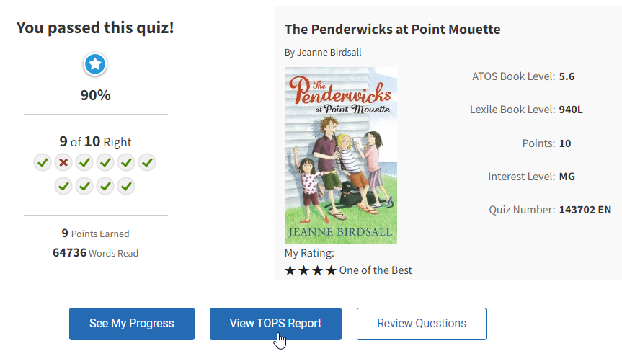Click the eighth question checkmark in second row
Image resolution: width=622 pixels, height=364 pixels.
coord(84,186)
